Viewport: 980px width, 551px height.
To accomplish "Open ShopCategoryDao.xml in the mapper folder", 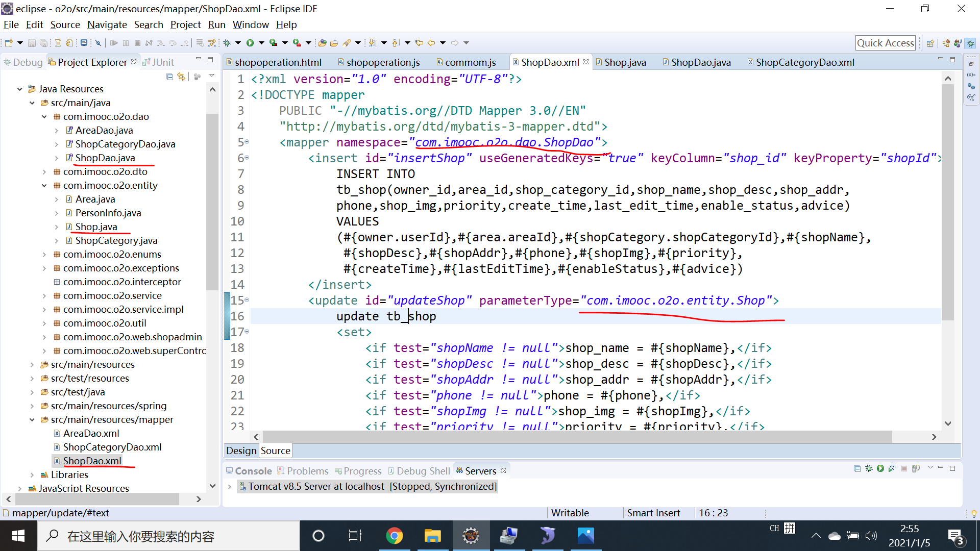I will coord(112,447).
